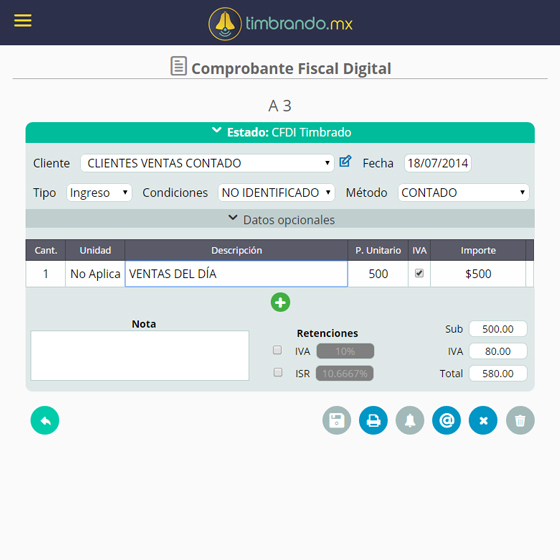Click the Cant. column header
Screen dimensions: 560x560
point(46,250)
